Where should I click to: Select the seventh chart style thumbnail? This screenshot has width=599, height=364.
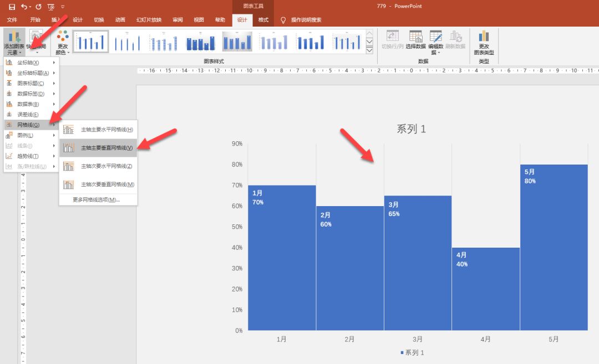point(311,42)
